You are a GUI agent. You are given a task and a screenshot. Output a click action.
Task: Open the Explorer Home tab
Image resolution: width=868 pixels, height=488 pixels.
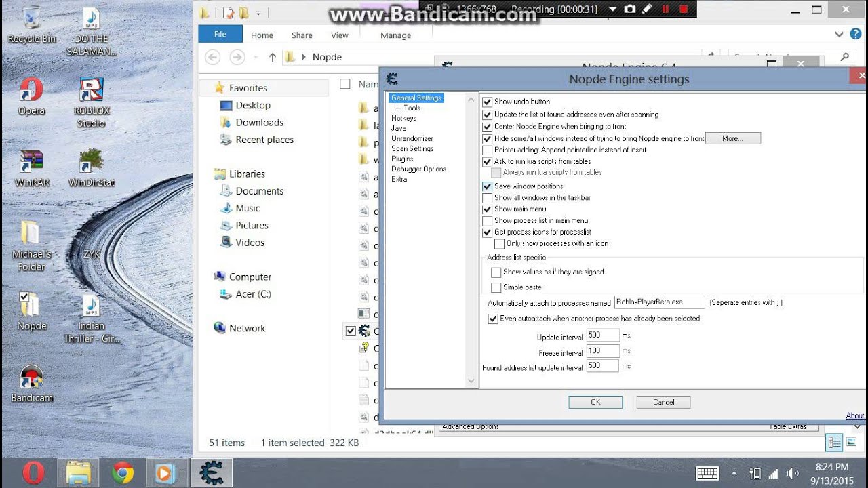tap(262, 35)
